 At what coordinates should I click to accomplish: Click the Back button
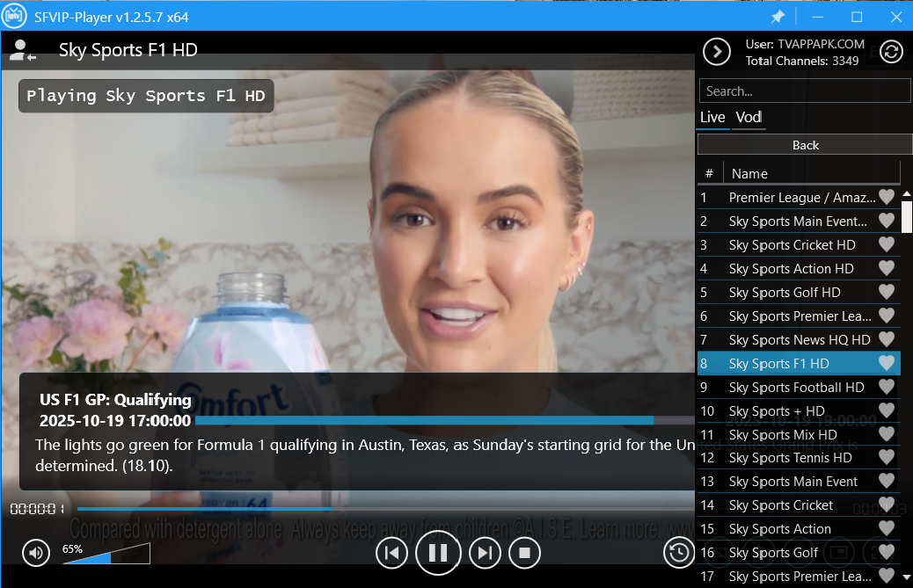805,145
